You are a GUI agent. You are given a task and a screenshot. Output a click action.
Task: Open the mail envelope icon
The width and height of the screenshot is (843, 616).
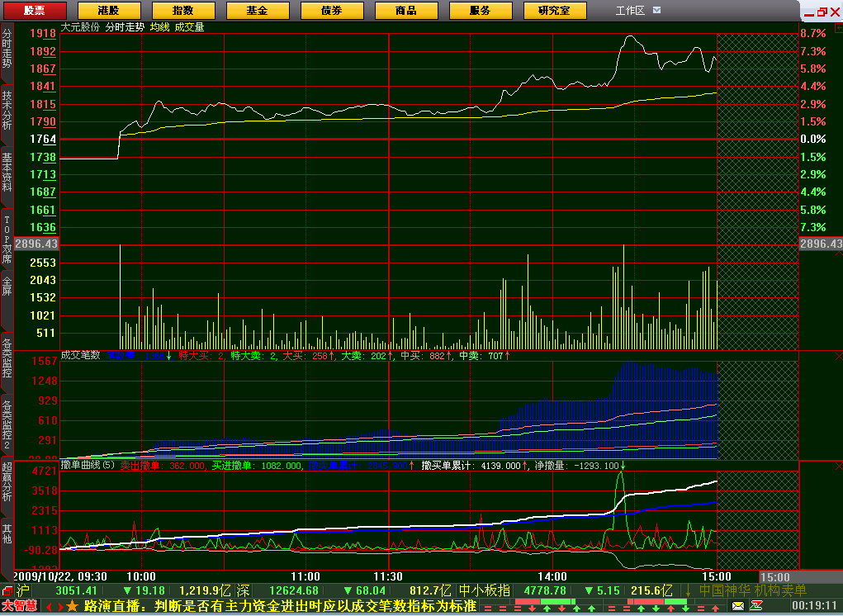(x=738, y=606)
